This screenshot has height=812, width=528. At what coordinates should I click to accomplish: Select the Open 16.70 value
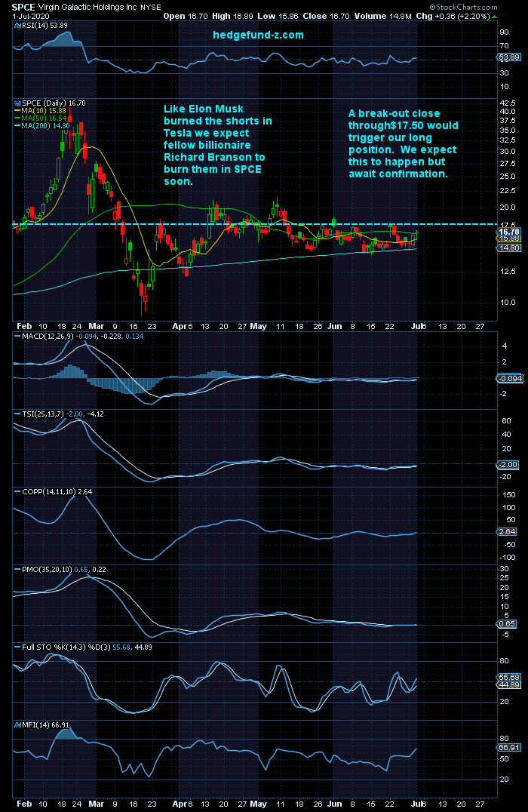pos(186,16)
